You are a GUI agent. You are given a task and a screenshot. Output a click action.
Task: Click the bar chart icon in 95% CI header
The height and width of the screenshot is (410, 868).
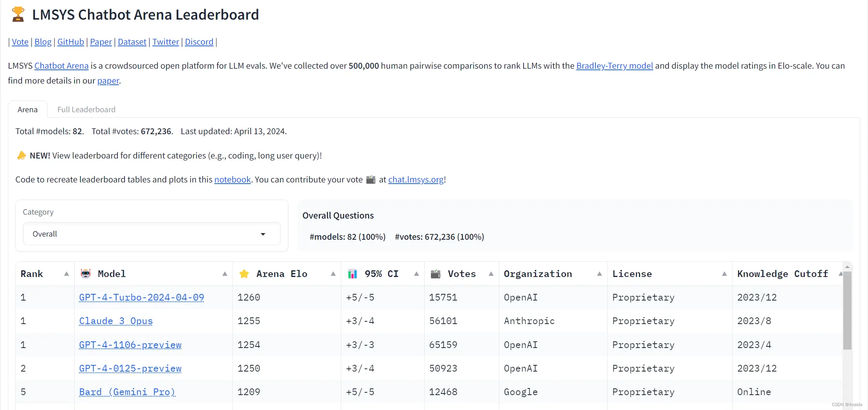pyautogui.click(x=352, y=273)
